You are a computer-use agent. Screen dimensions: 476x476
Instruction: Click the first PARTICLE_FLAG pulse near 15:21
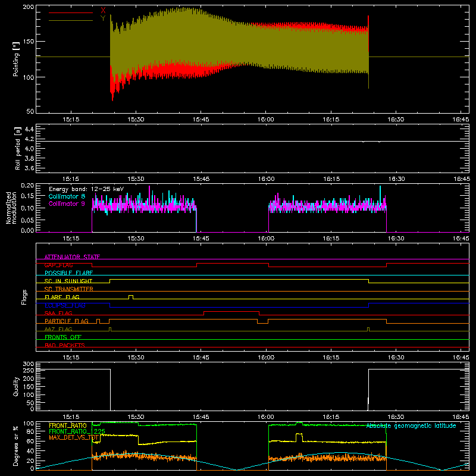[x=98, y=321]
